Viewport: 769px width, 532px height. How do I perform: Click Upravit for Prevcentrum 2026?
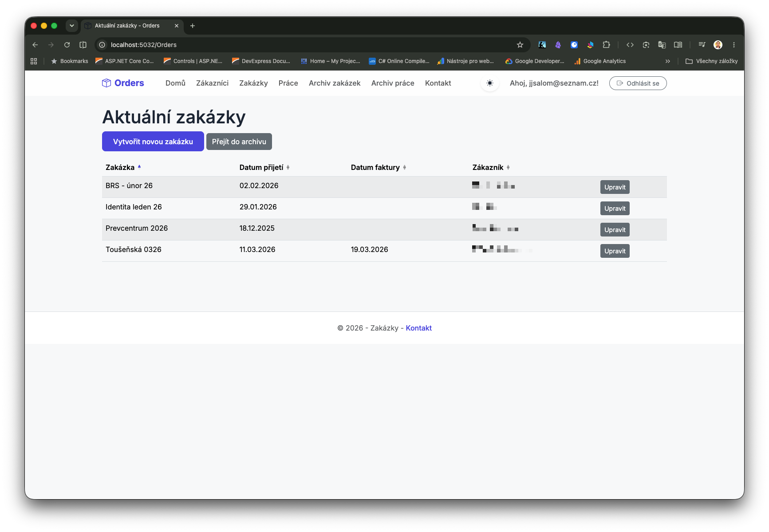[615, 230]
